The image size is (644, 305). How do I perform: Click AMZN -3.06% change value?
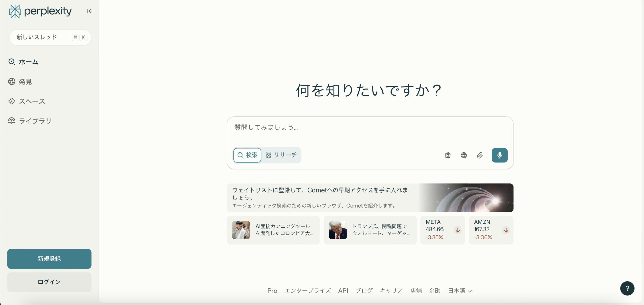tap(483, 237)
